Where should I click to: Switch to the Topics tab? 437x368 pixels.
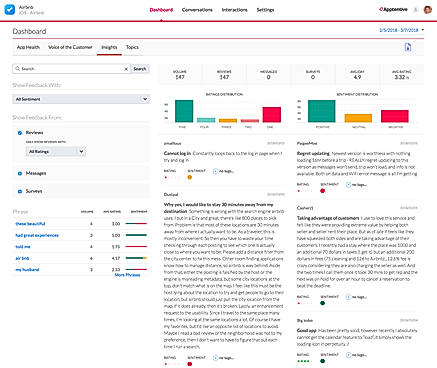click(132, 47)
